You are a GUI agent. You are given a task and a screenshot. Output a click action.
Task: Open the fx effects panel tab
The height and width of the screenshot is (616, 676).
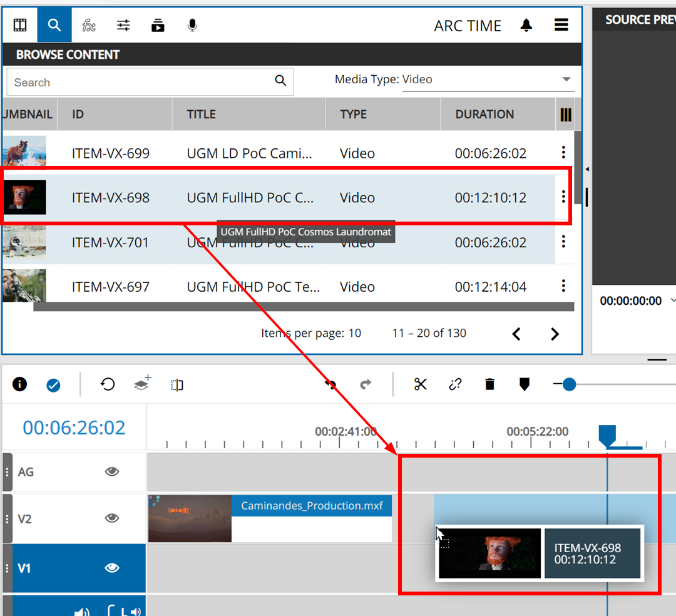89,25
